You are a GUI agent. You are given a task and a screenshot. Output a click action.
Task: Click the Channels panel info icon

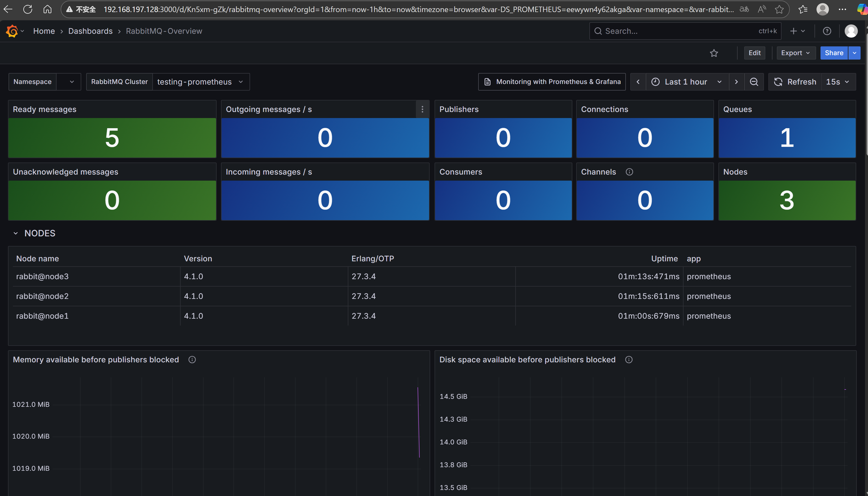[629, 172]
